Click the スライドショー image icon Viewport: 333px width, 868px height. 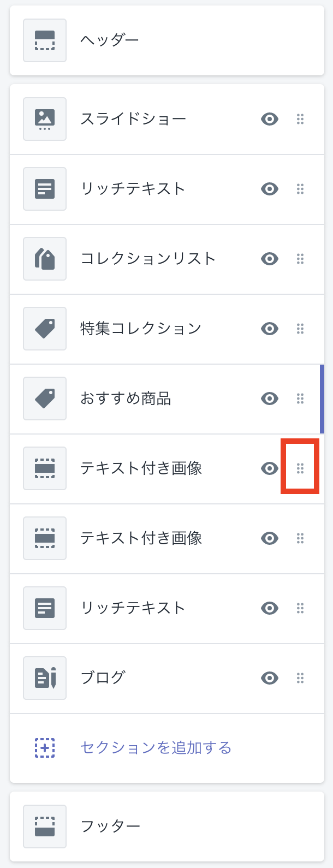pos(45,119)
